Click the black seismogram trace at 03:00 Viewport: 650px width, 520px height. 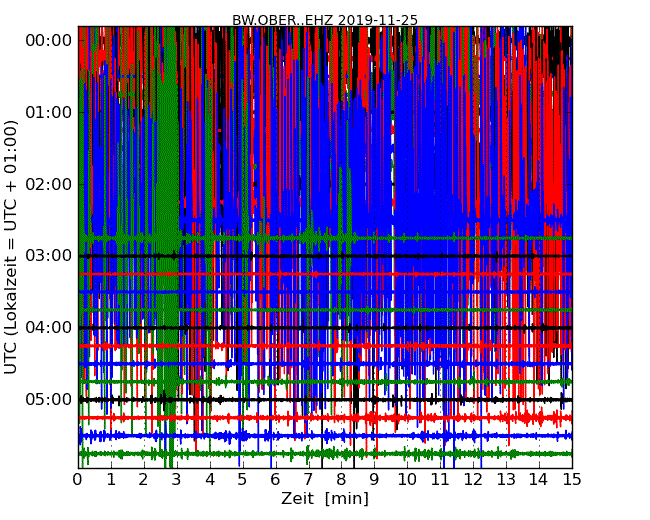[325, 256]
